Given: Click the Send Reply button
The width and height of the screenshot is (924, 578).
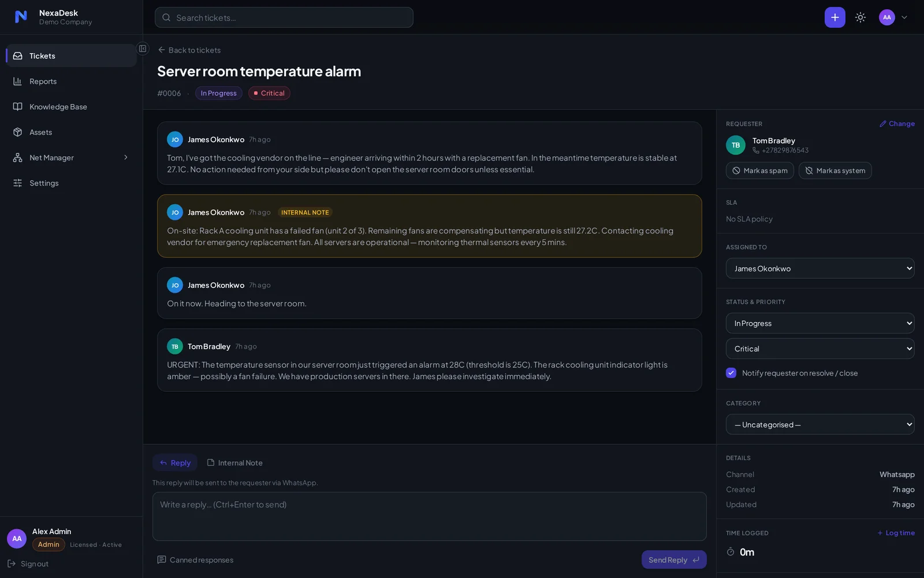Looking at the screenshot, I should tap(674, 560).
